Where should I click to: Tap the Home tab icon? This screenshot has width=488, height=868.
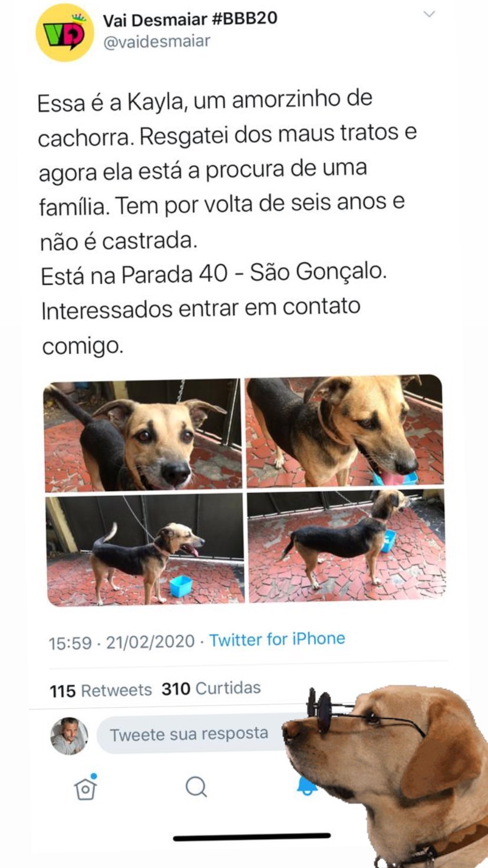click(x=86, y=787)
